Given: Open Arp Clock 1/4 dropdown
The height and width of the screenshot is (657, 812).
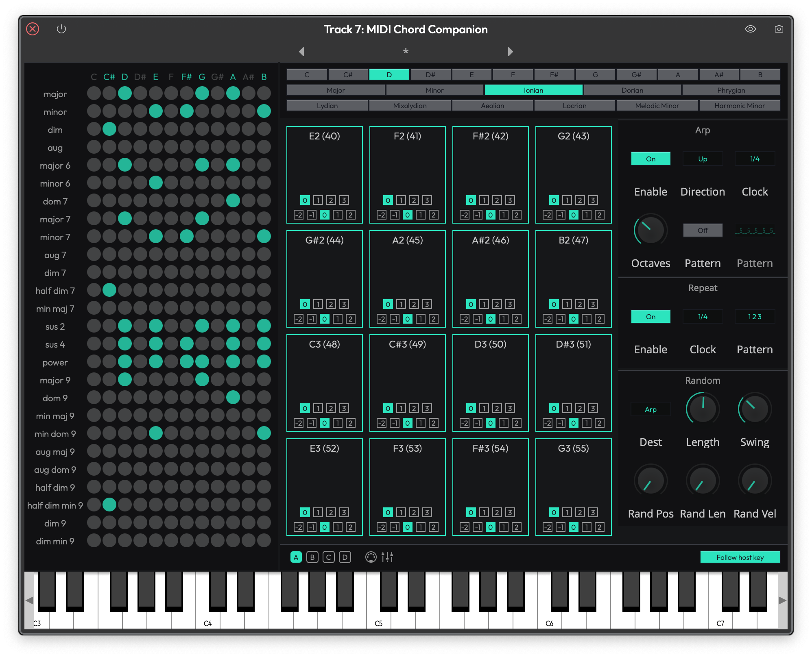Looking at the screenshot, I should coord(755,159).
